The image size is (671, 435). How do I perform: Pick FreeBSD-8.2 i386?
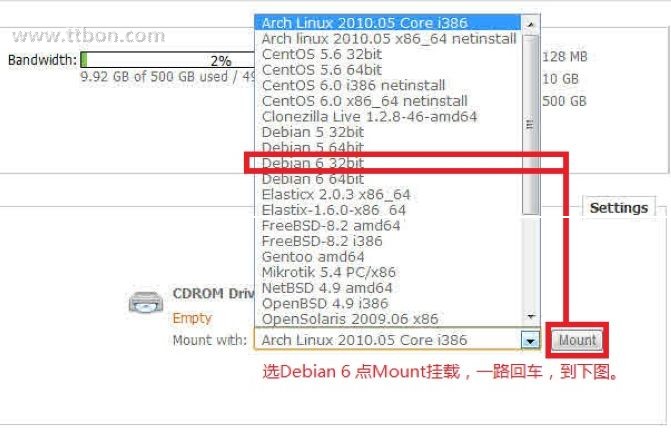[x=389, y=241]
